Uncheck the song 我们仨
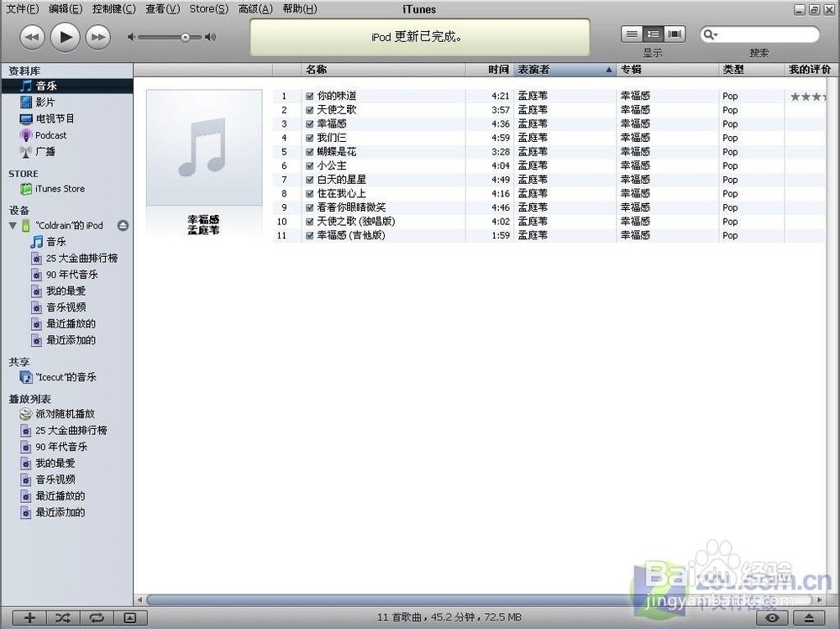Screen dimensions: 840x629 (310, 138)
